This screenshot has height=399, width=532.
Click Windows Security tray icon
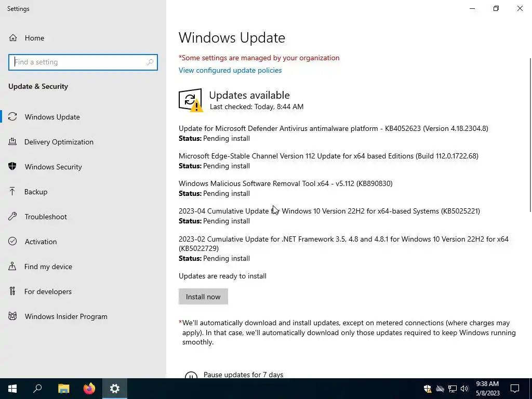point(428,389)
